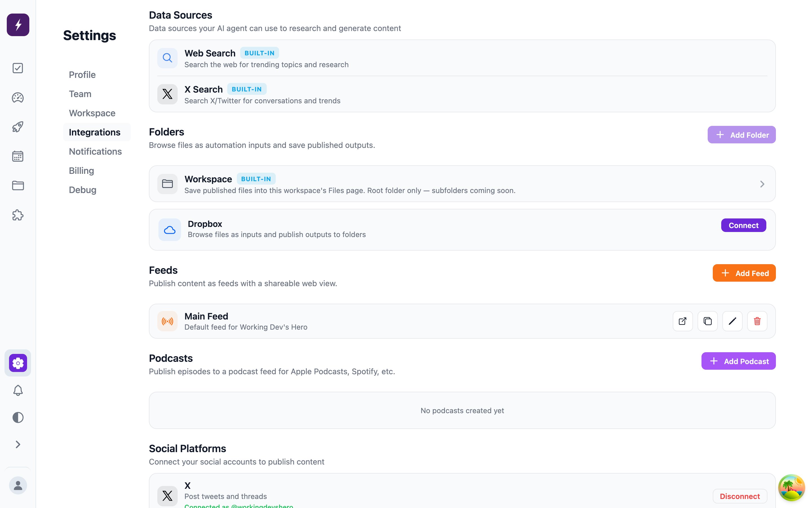Click the Folders section heading
Screen dimensions: 812x508
(166, 132)
